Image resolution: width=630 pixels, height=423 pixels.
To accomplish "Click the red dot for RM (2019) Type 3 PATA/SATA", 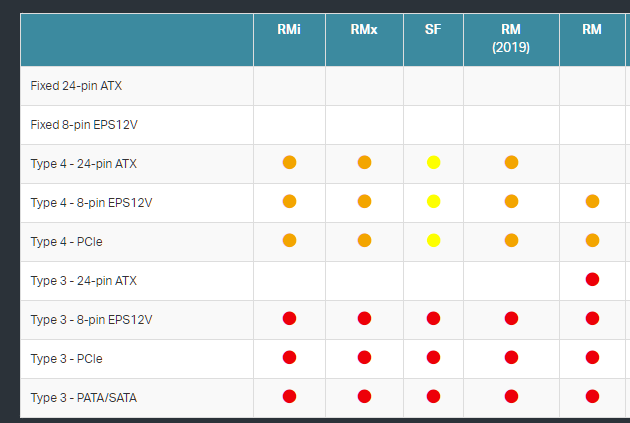I will (x=511, y=396).
